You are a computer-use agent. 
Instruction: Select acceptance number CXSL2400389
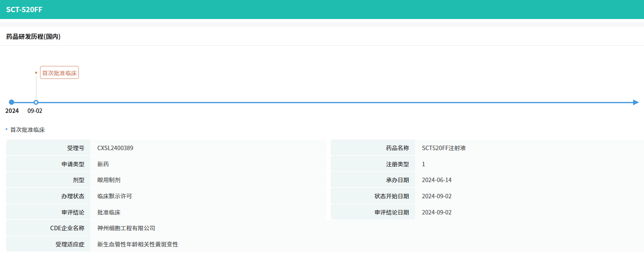(115, 148)
